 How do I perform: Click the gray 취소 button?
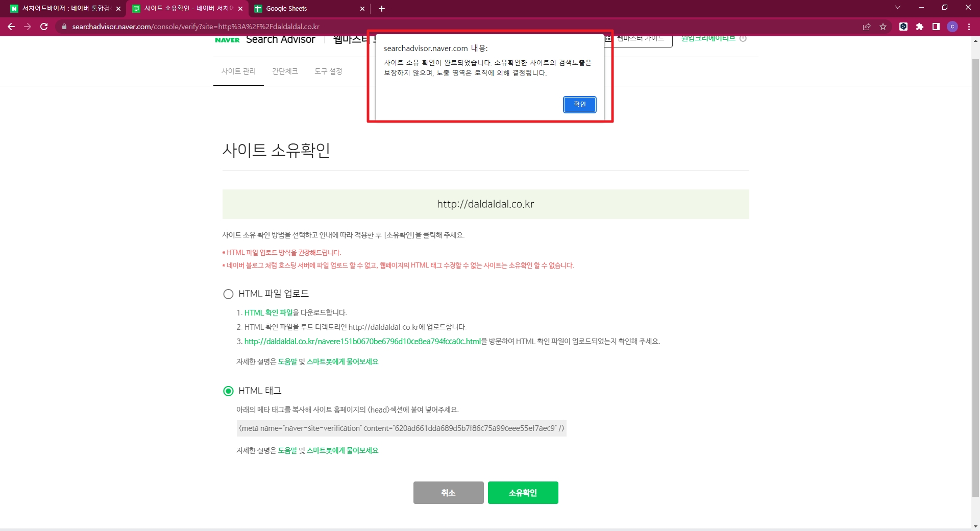coord(448,493)
